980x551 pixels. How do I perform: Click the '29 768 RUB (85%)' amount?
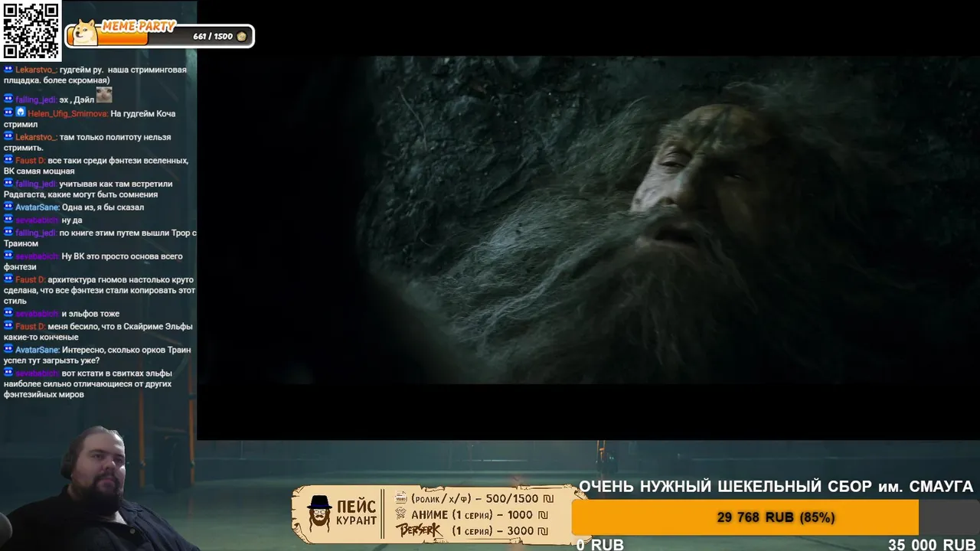[x=776, y=518]
